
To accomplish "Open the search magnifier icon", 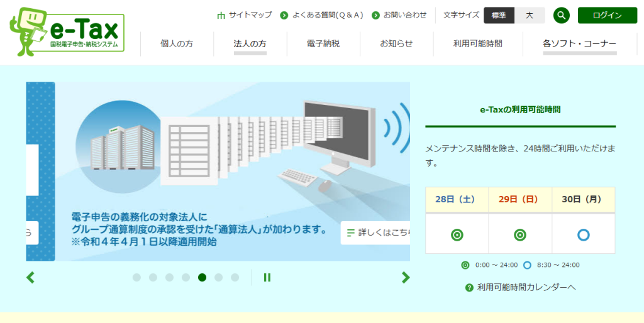I will click(x=562, y=16).
